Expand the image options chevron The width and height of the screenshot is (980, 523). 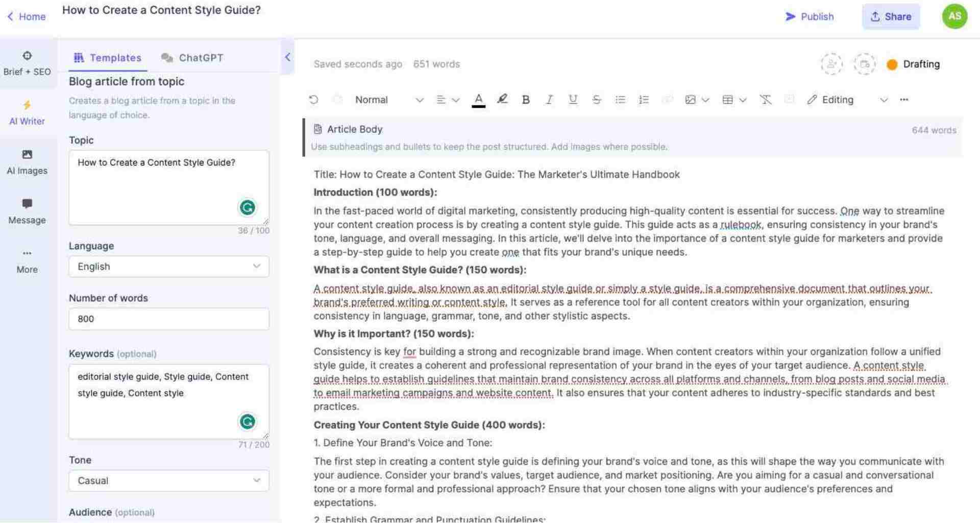[x=705, y=100]
